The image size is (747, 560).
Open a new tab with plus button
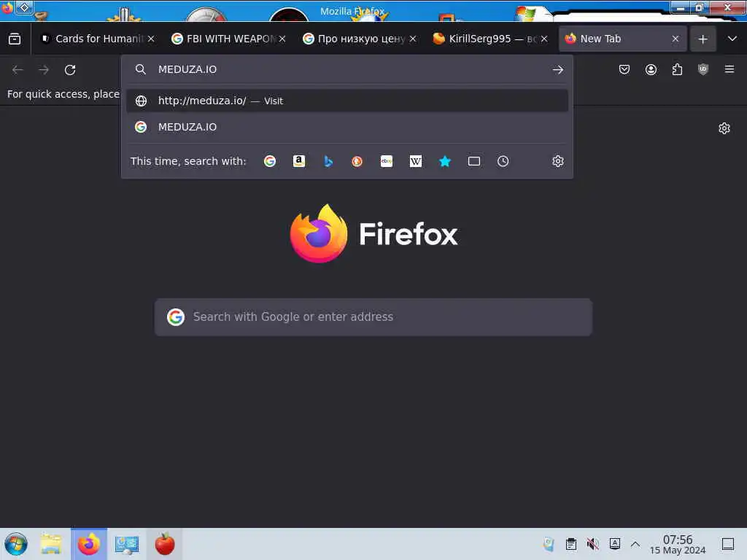click(703, 39)
